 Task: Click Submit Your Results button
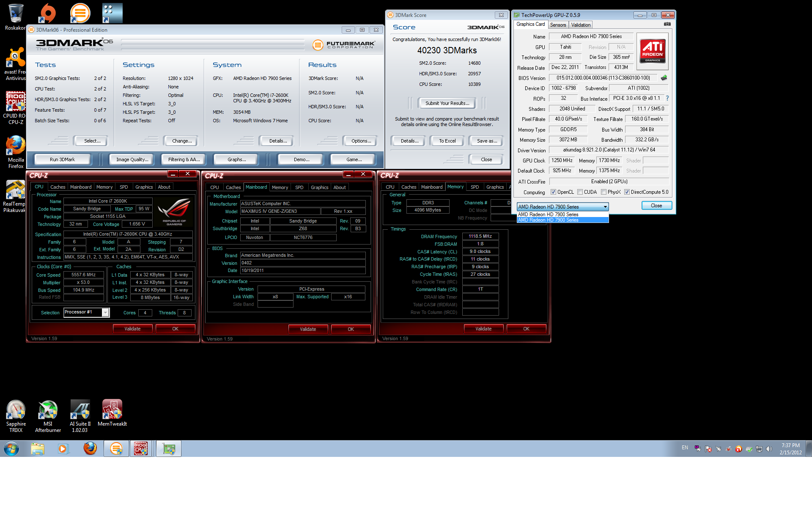pyautogui.click(x=447, y=103)
